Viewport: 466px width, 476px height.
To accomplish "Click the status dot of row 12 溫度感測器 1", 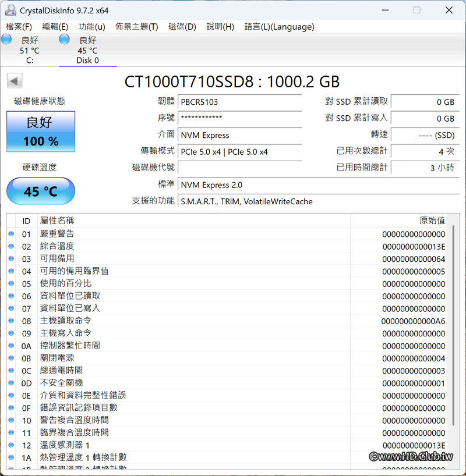I will tap(11, 445).
